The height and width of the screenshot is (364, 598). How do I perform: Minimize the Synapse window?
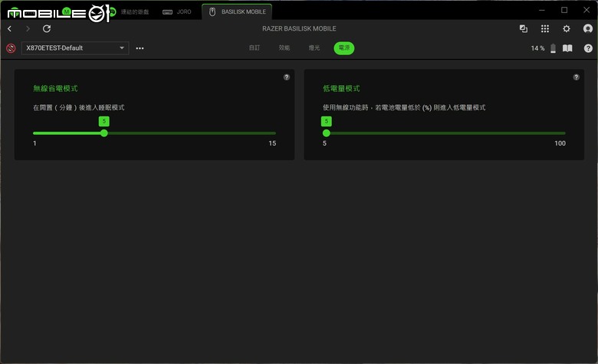(x=541, y=10)
